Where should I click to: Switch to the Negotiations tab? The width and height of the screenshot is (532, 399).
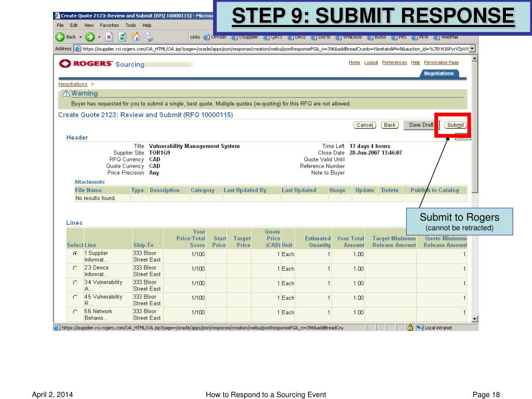click(438, 73)
